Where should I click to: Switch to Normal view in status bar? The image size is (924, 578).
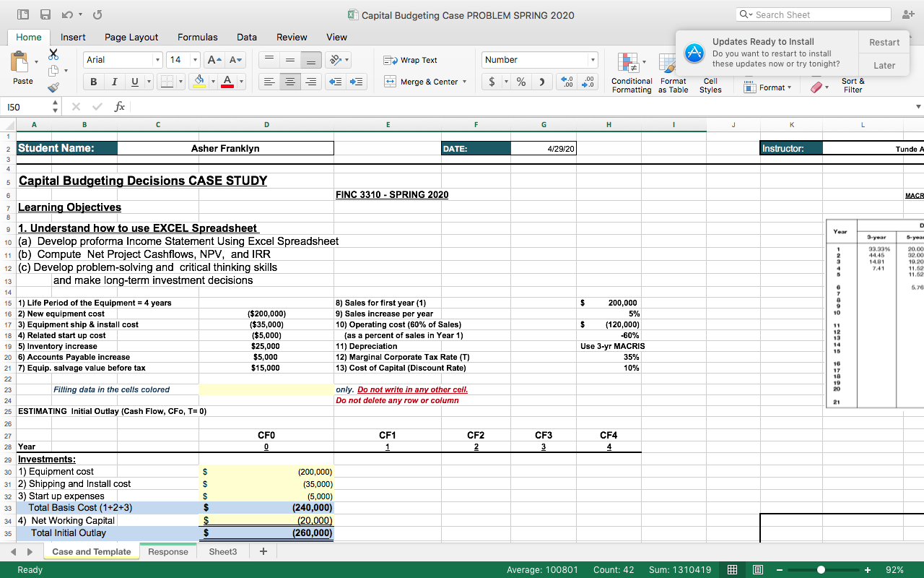pos(732,569)
